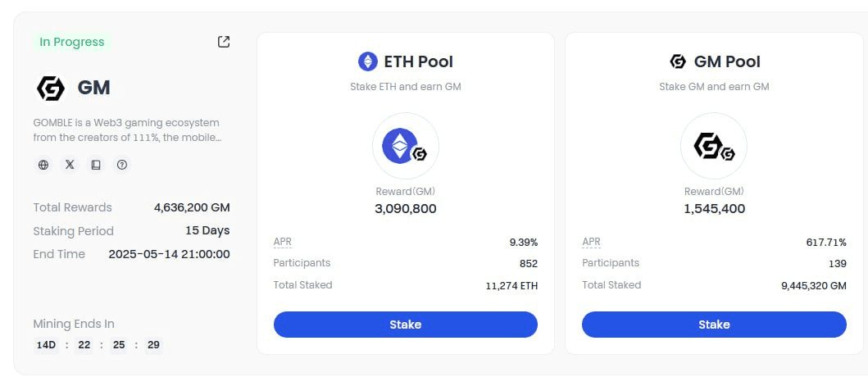The height and width of the screenshot is (377, 868).
Task: Click the APR label in ETH Pool
Action: (282, 242)
